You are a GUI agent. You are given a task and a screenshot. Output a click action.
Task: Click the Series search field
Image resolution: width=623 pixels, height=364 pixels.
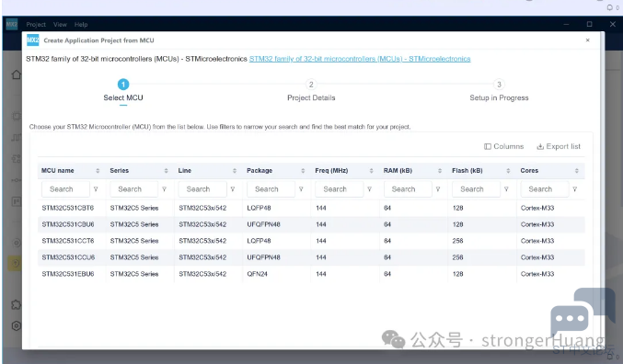pyautogui.click(x=134, y=189)
